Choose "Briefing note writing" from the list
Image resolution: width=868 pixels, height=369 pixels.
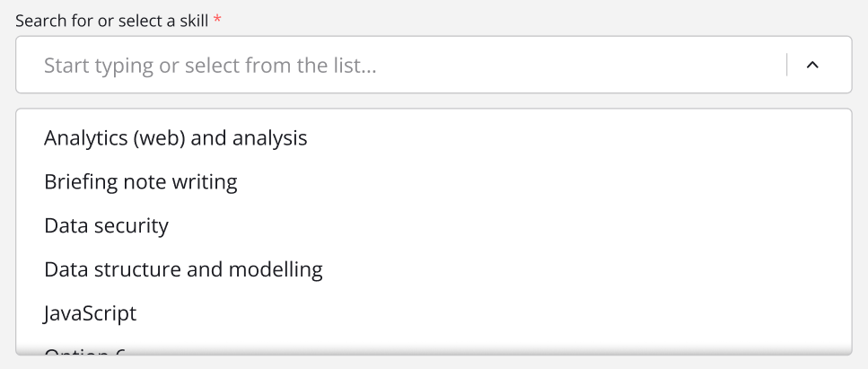tap(141, 182)
